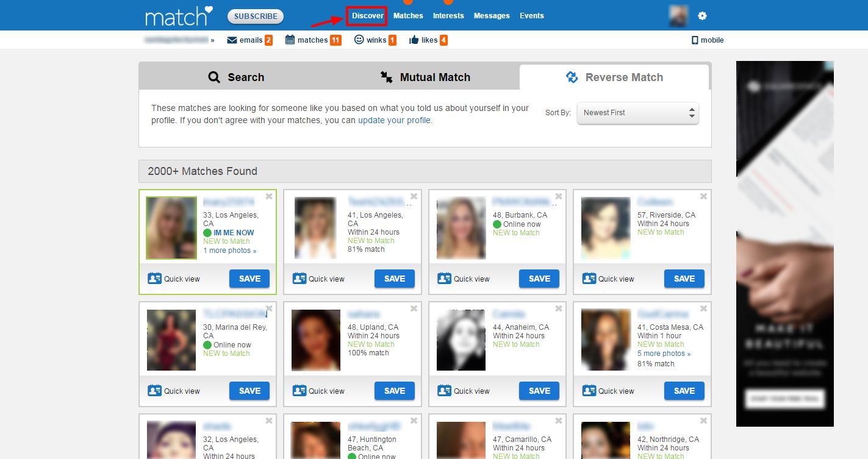Open Quick view for 30, Marina del Rey
The image size is (868, 459).
tap(174, 391)
